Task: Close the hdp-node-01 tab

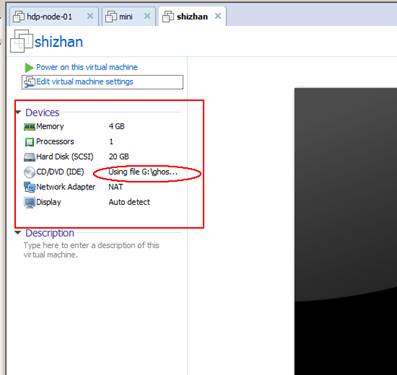Action: point(90,16)
